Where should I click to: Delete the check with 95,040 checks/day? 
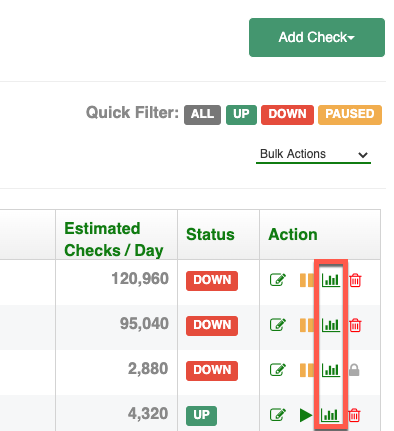(355, 325)
